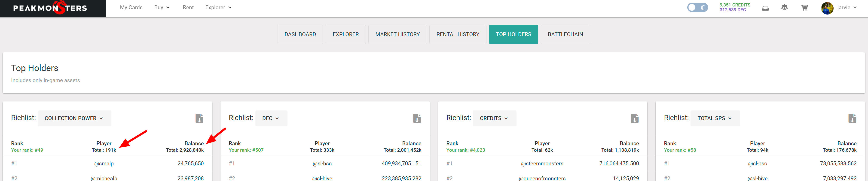Screen dimensions: 868x181
Task: Download the Credits richlist file
Action: point(635,118)
